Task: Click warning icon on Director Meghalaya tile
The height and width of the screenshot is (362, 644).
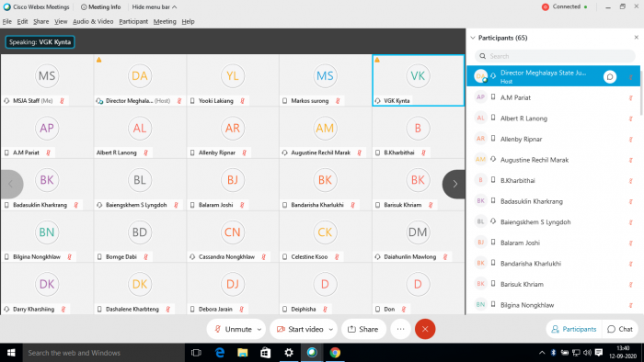Action: (x=98, y=60)
